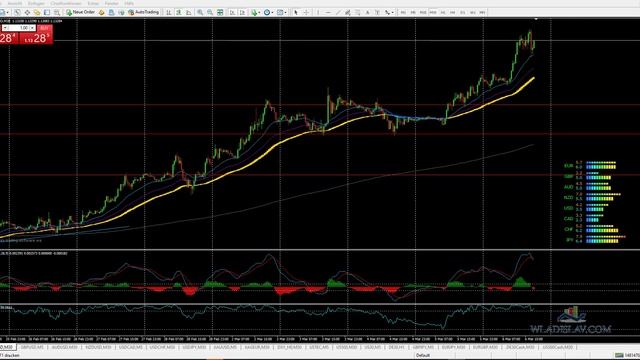The width and height of the screenshot is (640, 360).
Task: Open the Market Watch window icon
Action: coord(17,12)
